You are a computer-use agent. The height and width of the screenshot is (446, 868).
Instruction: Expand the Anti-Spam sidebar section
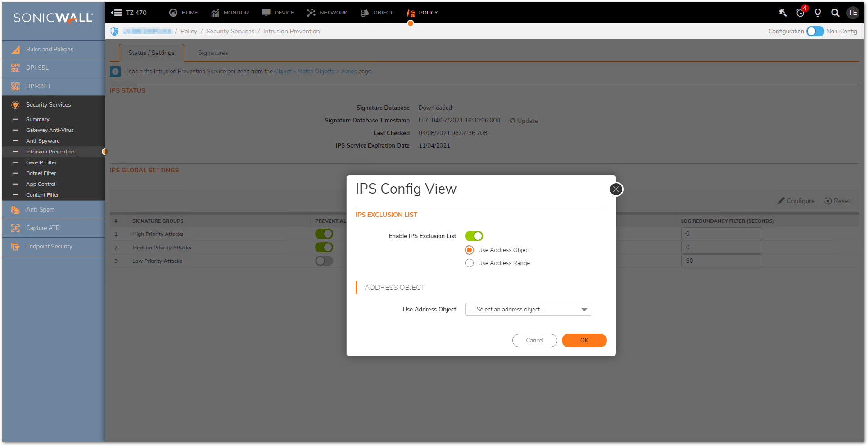tap(40, 210)
